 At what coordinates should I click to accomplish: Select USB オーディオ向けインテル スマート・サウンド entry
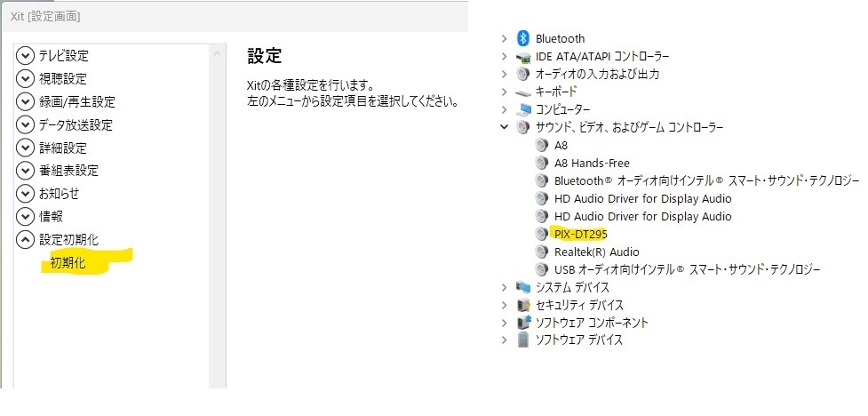point(687,269)
